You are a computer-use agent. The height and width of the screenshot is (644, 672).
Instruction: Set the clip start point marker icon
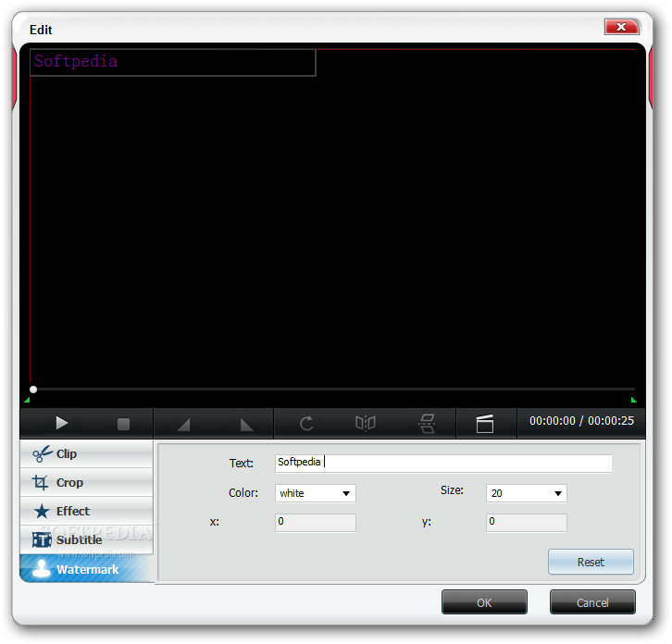183,425
